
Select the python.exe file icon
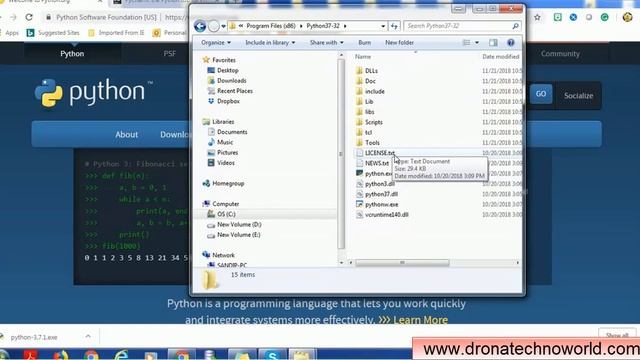tap(359, 173)
